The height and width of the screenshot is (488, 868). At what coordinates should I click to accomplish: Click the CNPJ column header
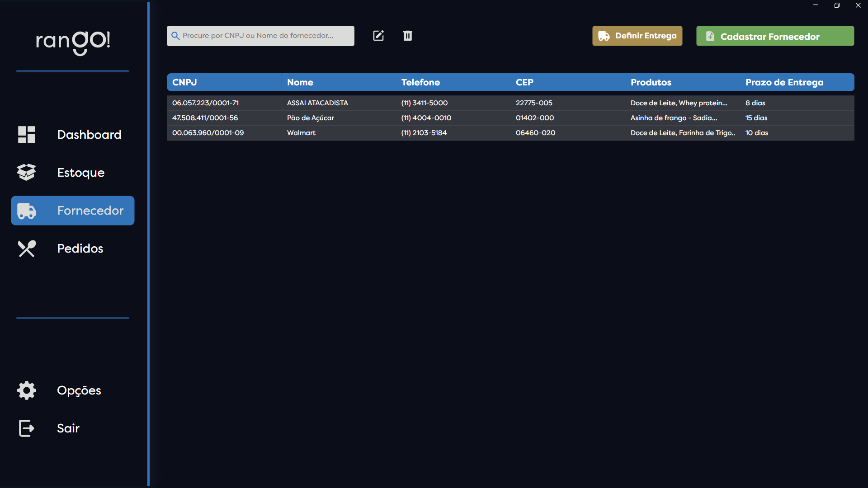(x=184, y=82)
